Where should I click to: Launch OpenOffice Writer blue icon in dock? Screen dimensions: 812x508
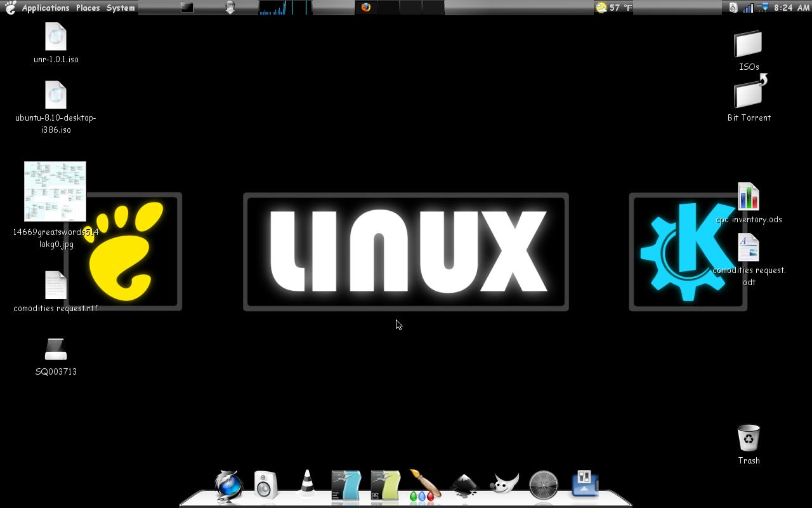(x=346, y=486)
